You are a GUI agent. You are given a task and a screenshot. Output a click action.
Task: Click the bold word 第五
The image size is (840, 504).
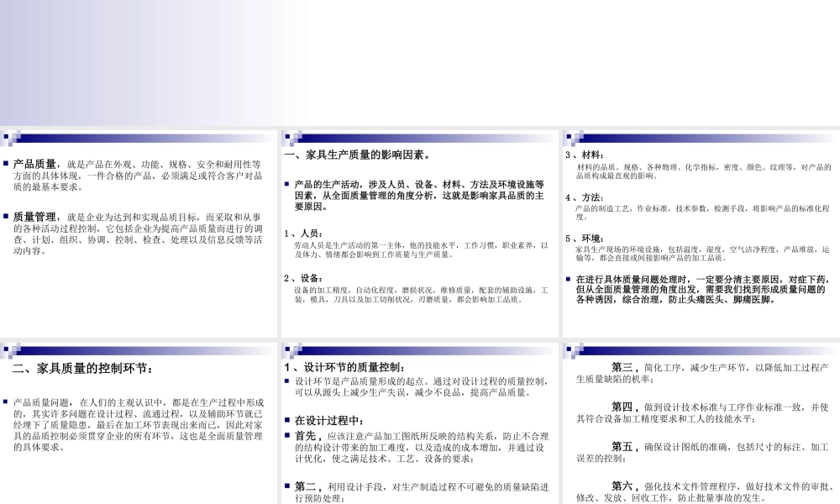[x=623, y=447]
